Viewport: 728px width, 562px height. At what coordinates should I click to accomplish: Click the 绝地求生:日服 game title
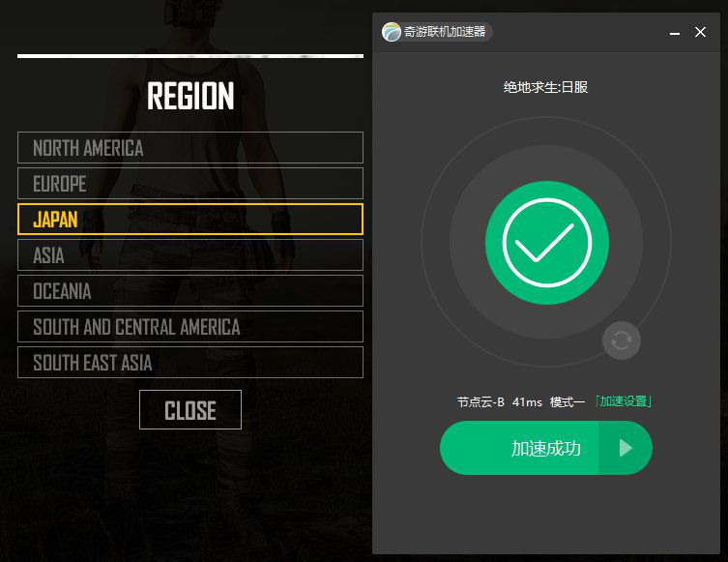pos(545,87)
